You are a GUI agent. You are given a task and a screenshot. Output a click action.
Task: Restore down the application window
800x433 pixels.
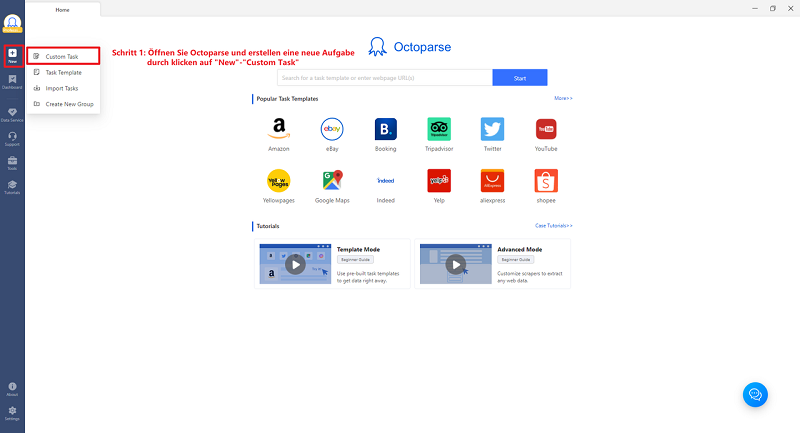pos(772,9)
